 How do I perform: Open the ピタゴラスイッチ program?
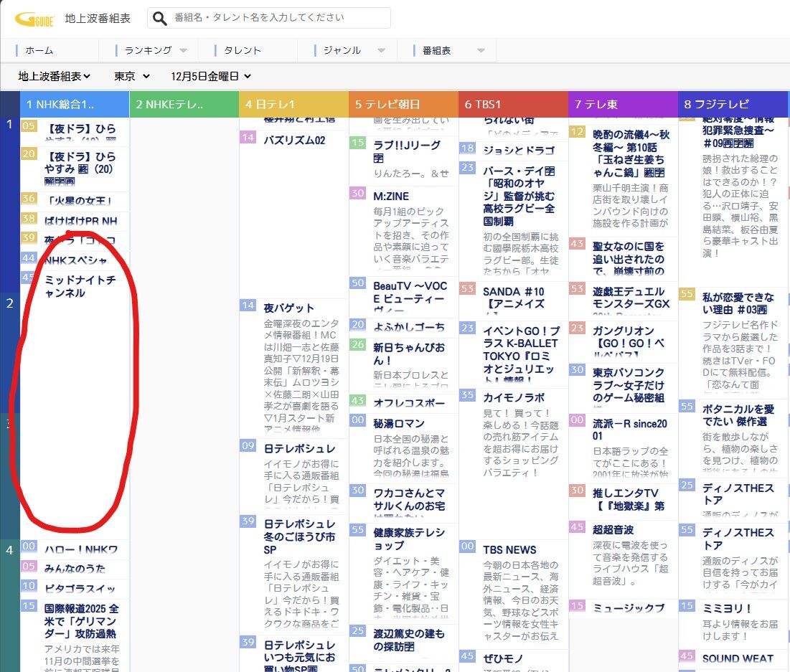(80, 588)
